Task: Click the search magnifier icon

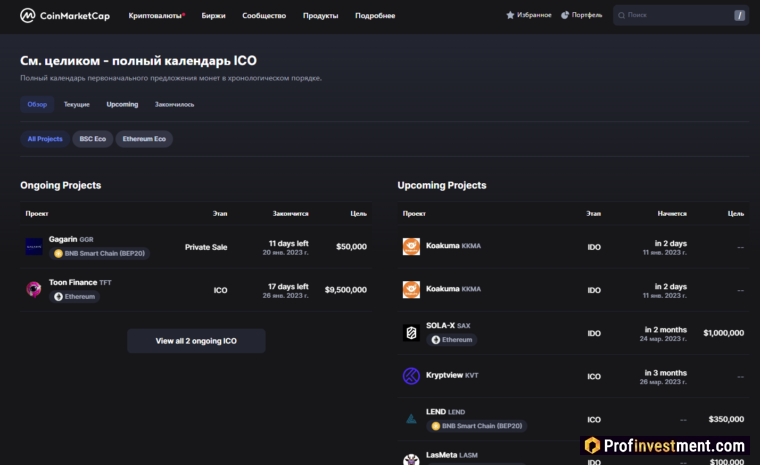Action: [x=621, y=16]
